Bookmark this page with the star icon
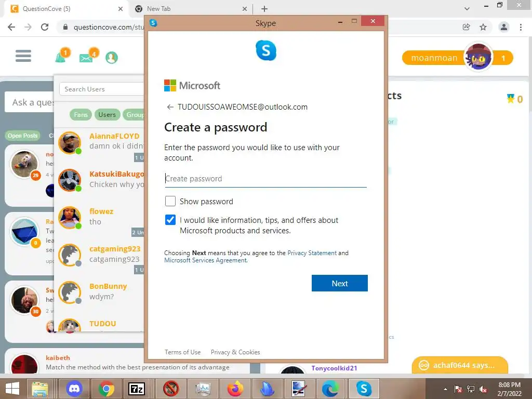 (x=483, y=27)
